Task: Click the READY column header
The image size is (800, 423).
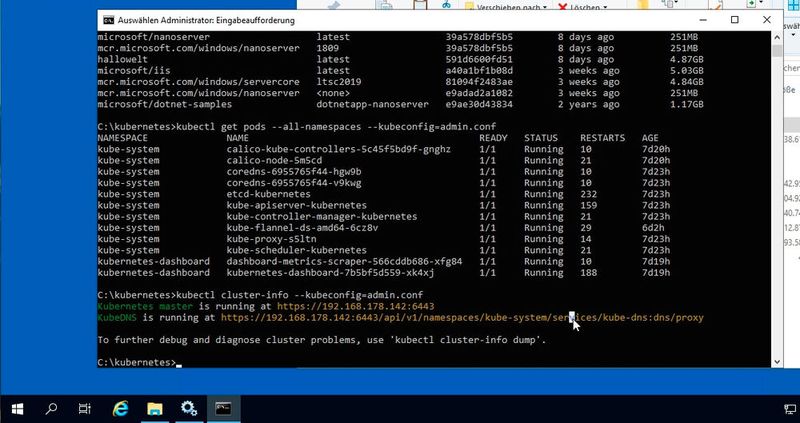Action: (493, 138)
